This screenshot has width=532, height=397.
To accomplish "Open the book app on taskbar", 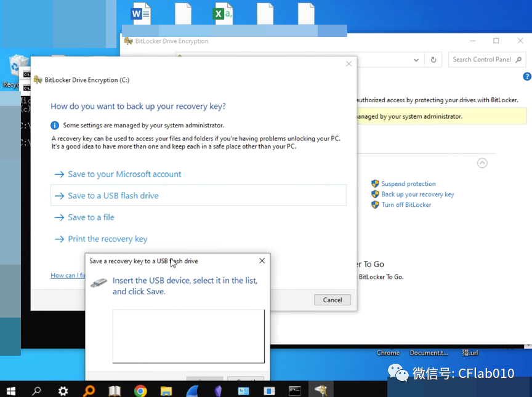I will (115, 391).
